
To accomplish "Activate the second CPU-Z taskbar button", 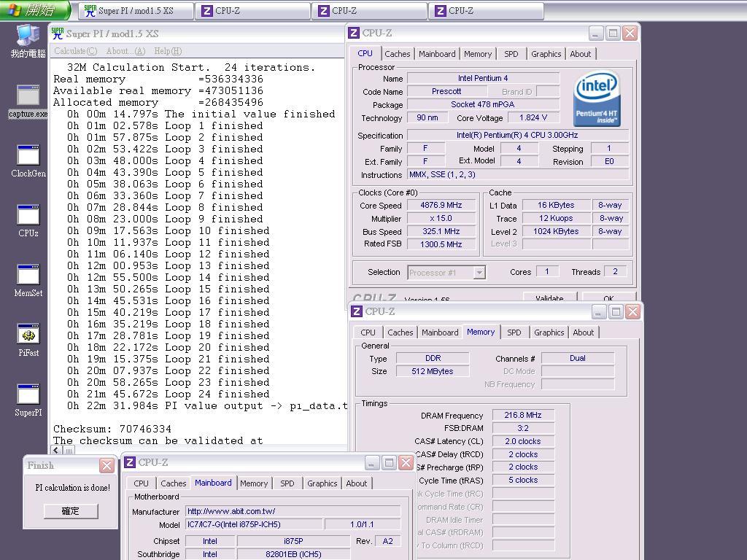I will click(x=369, y=11).
